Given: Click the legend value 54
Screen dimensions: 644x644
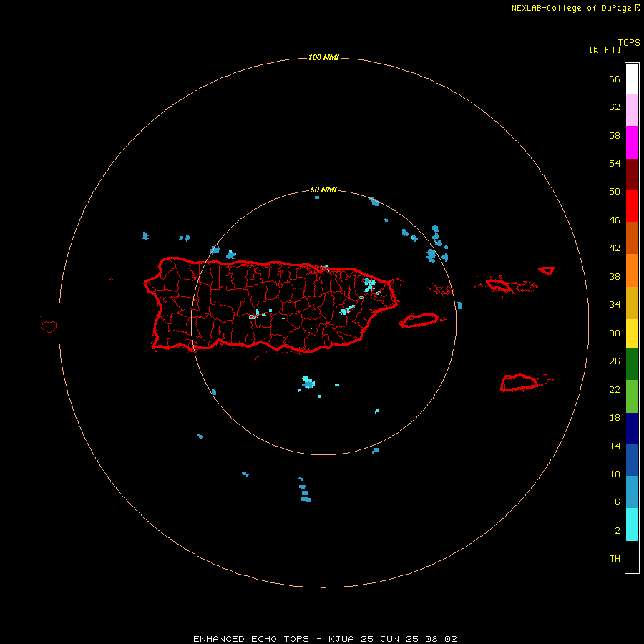Looking at the screenshot, I should [x=615, y=163].
